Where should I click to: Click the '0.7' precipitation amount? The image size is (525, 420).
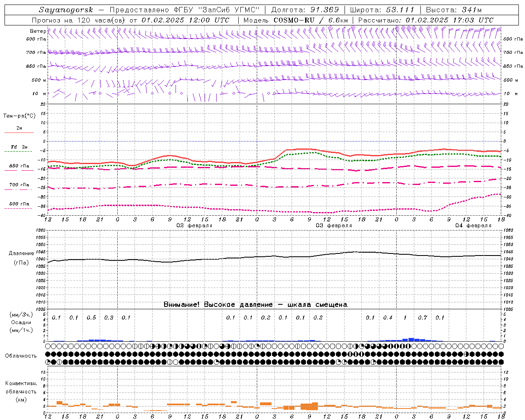tap(422, 317)
